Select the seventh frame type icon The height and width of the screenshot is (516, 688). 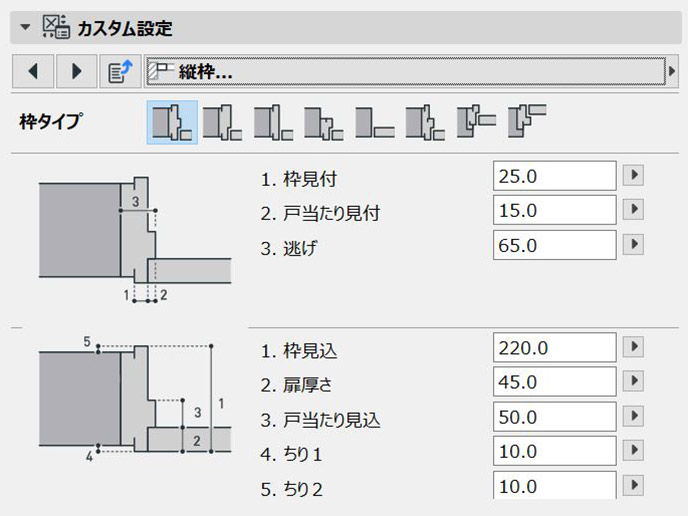[x=476, y=122]
